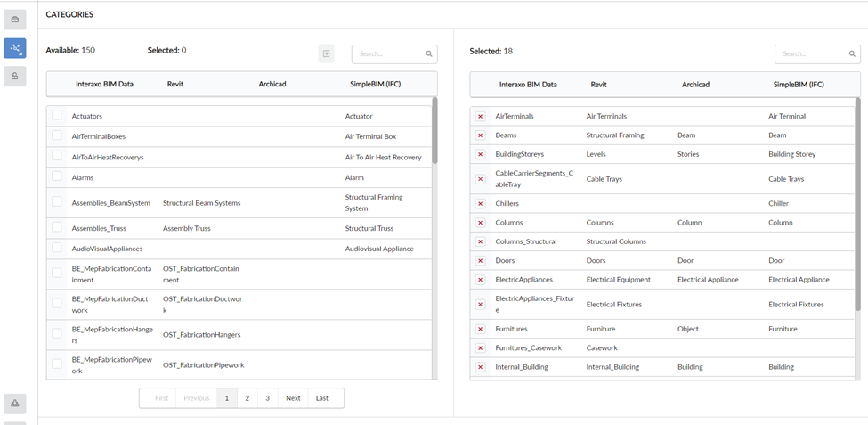Remove ElectricAppliances via its red X icon

[x=481, y=280]
